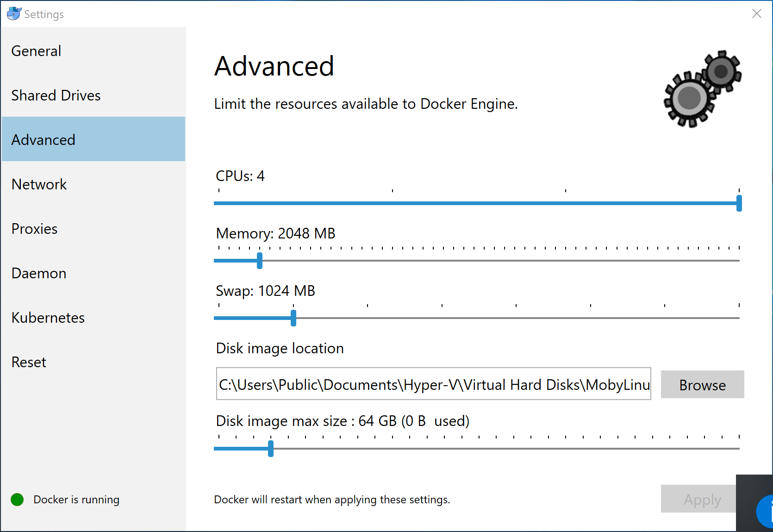Viewport: 773px width, 532px height.
Task: Close the Settings window
Action: [x=756, y=14]
